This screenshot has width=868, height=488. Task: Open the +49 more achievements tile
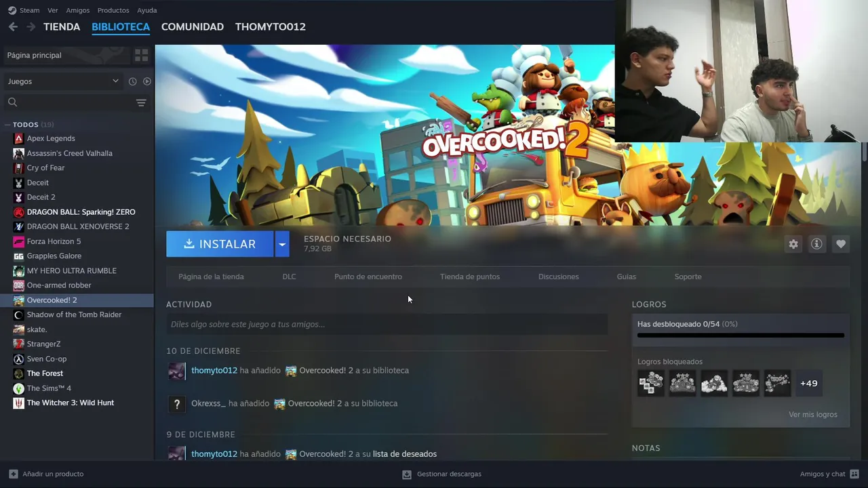(808, 383)
